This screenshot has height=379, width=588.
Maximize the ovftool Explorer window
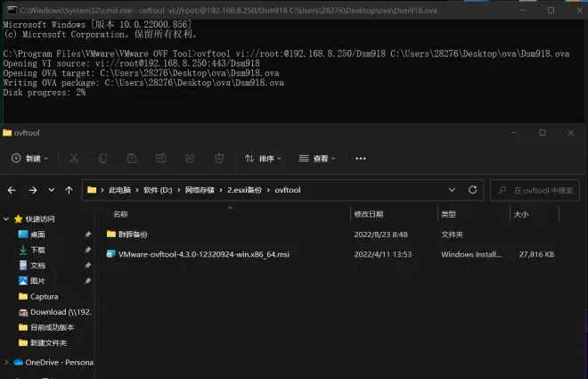[543, 133]
